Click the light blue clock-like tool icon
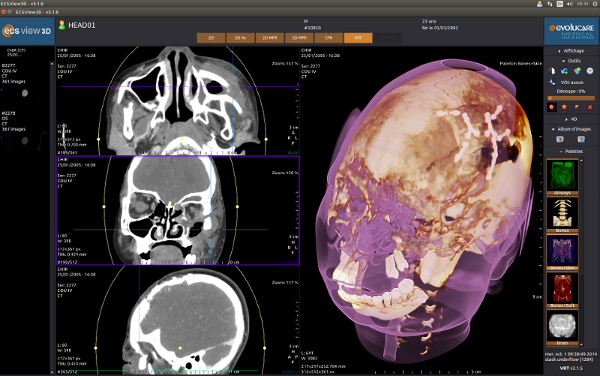 590,71
